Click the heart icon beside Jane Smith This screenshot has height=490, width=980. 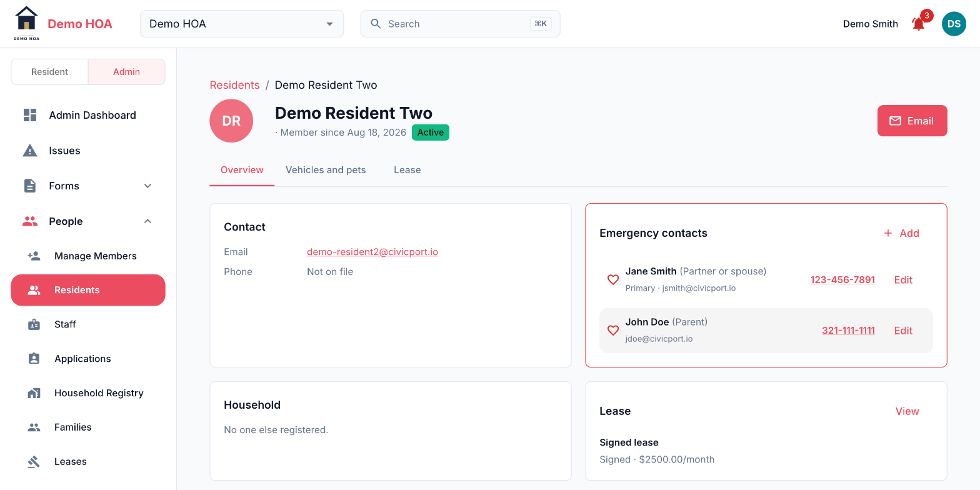(613, 279)
